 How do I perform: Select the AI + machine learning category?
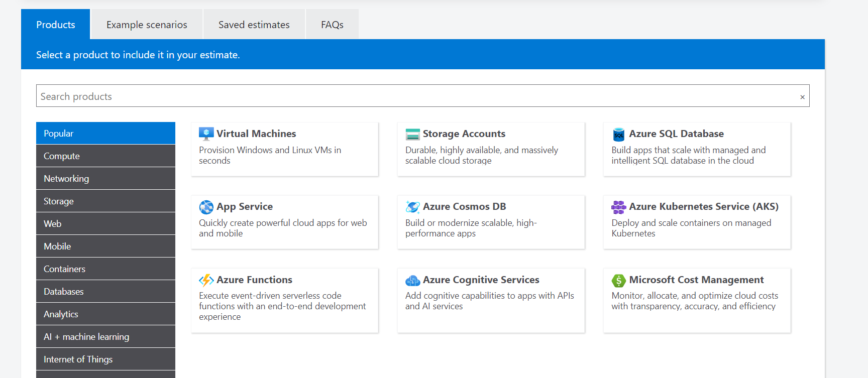click(x=105, y=336)
